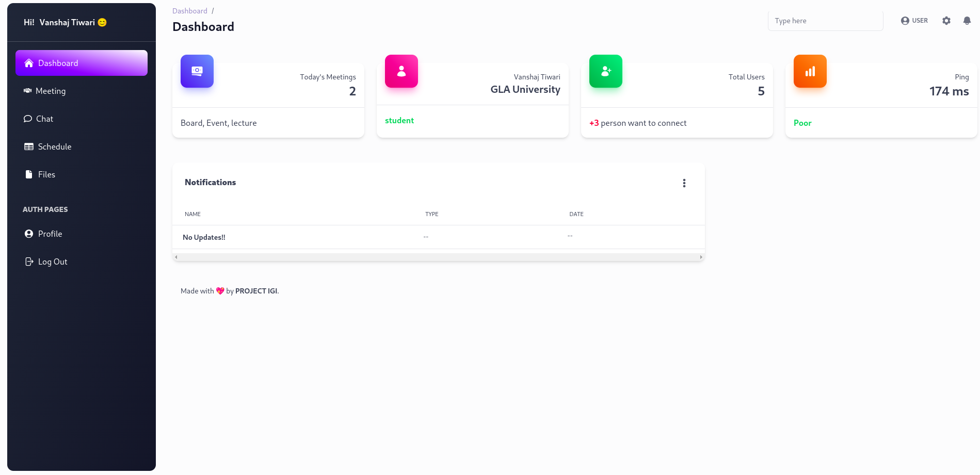Open Files section in sidebar
This screenshot has width=980, height=475.
46,174
